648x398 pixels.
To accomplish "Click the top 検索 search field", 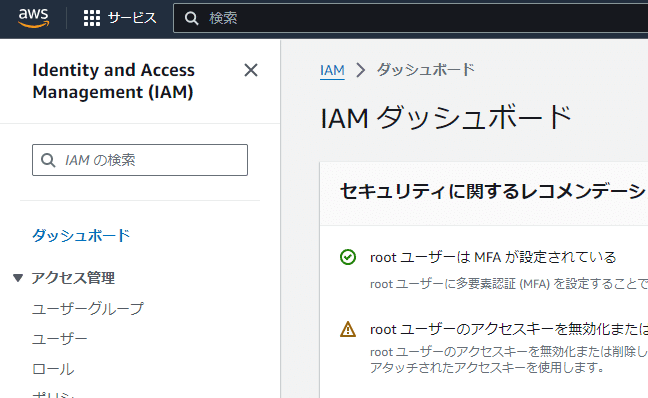I will pyautogui.click(x=410, y=18).
